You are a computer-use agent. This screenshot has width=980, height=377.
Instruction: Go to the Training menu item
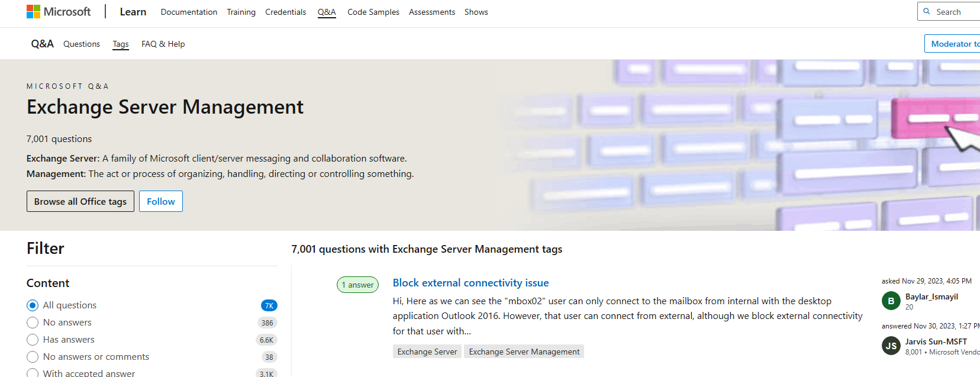point(241,12)
